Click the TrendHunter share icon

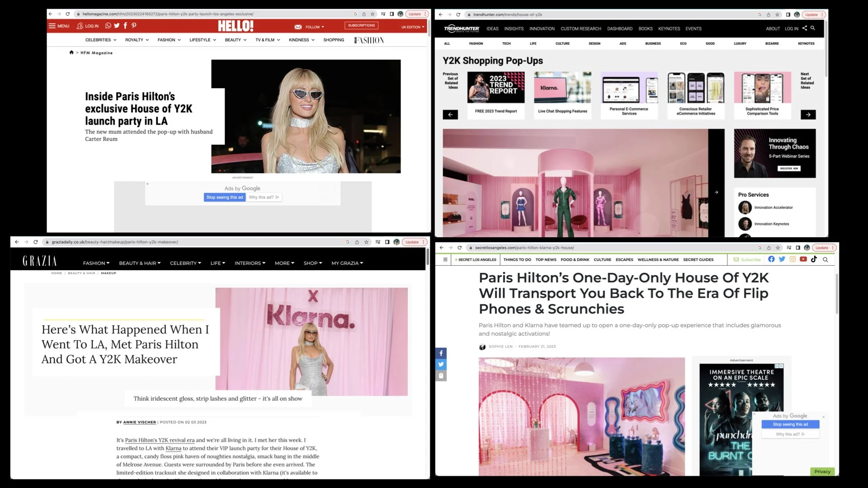[x=805, y=28]
